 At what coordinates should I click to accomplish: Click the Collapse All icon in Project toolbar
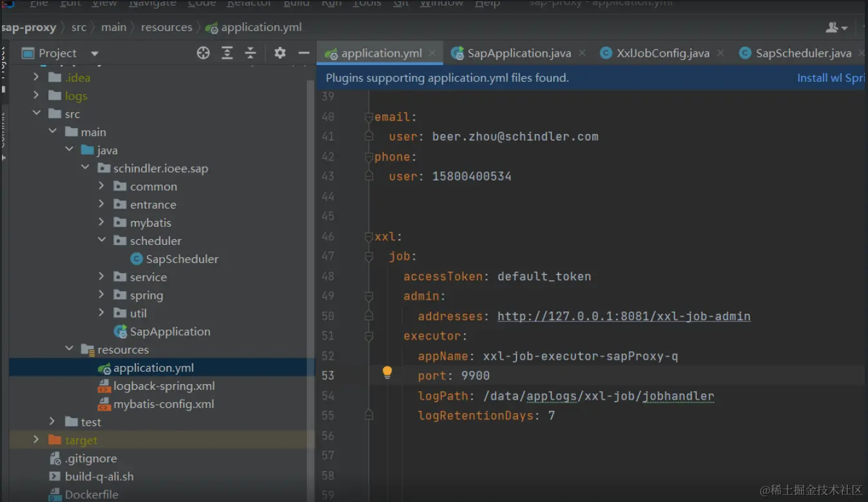tap(250, 53)
